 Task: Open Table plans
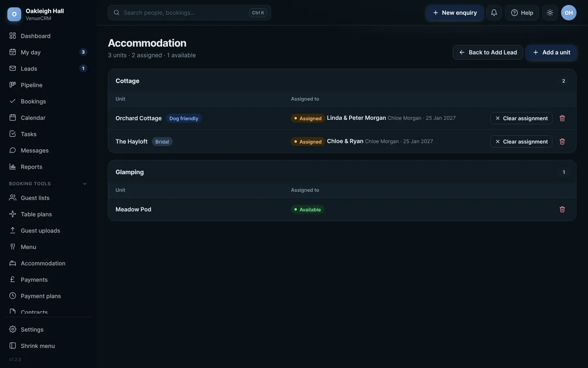pos(48,214)
